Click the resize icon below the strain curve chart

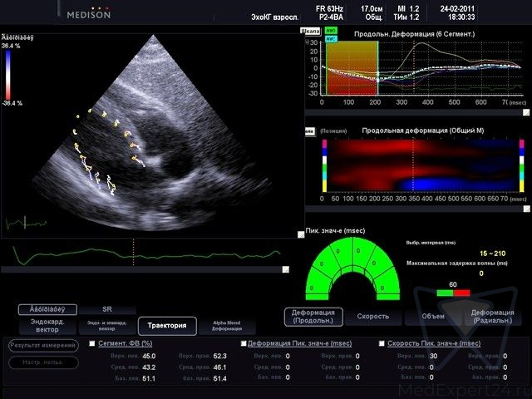click(x=526, y=112)
